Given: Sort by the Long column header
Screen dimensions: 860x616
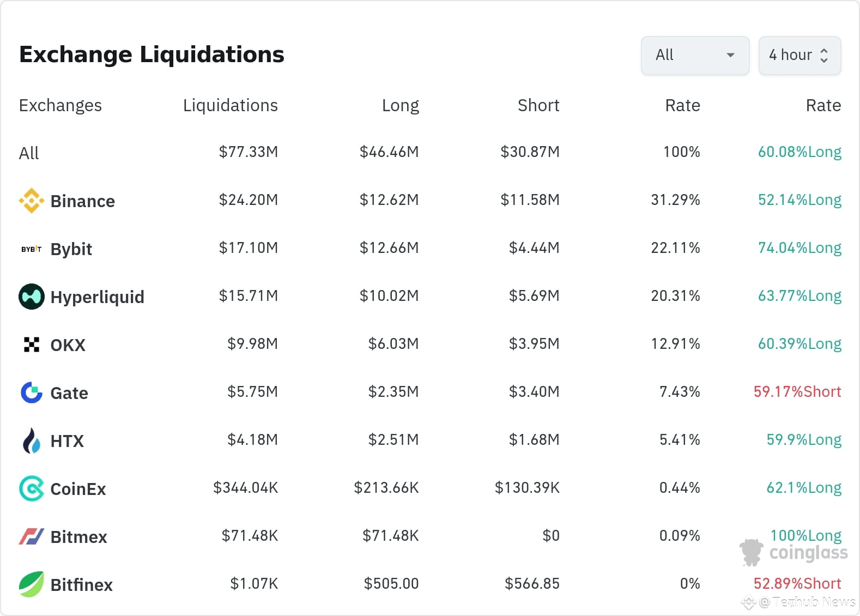Looking at the screenshot, I should coord(400,105).
